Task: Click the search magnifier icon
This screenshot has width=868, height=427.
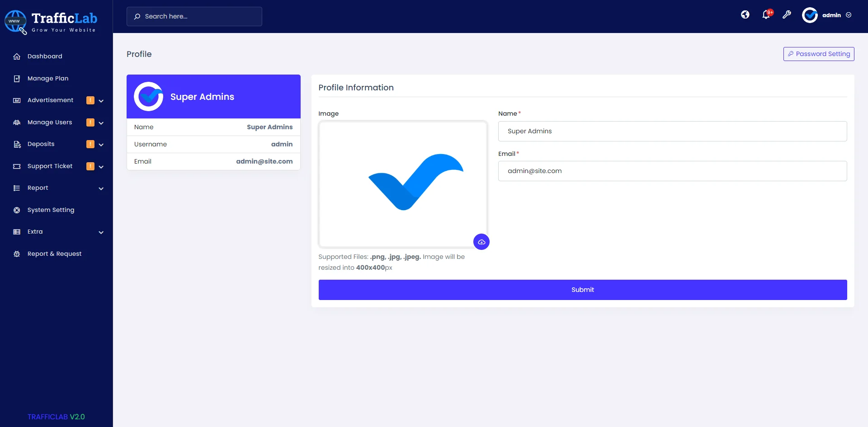Action: (137, 16)
